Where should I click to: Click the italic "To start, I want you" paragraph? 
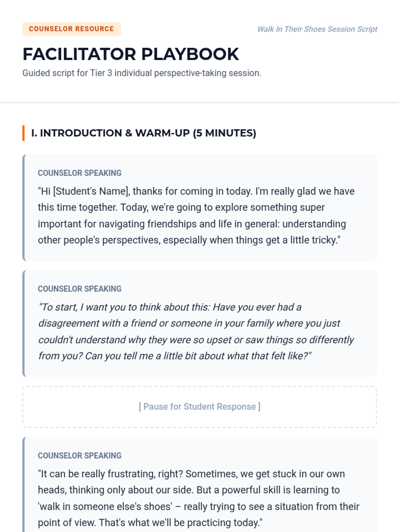pyautogui.click(x=196, y=331)
